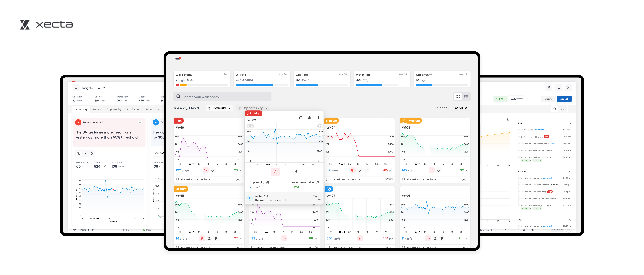Open the Opportunity external link on W-02
Screen dimensions: 644x275
[x=268, y=183]
